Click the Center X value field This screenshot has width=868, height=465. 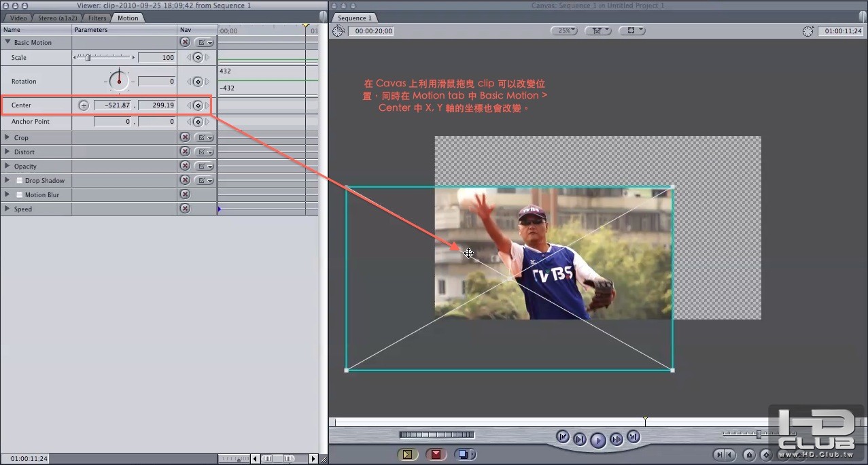pos(114,105)
